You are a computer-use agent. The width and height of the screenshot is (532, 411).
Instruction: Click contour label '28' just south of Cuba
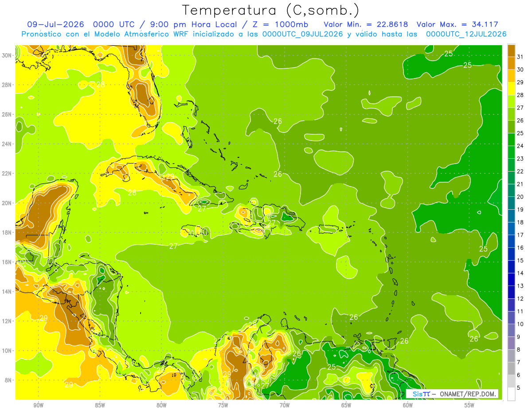(132, 193)
